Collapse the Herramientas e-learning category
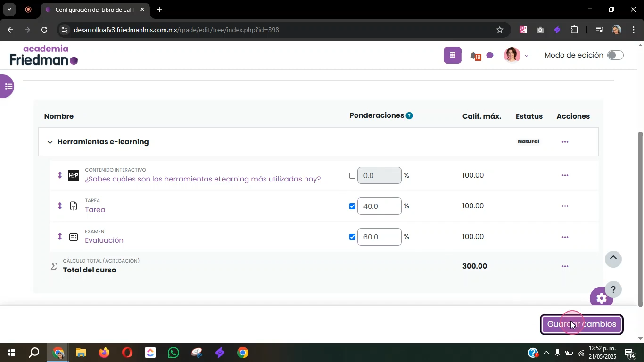 (x=50, y=142)
